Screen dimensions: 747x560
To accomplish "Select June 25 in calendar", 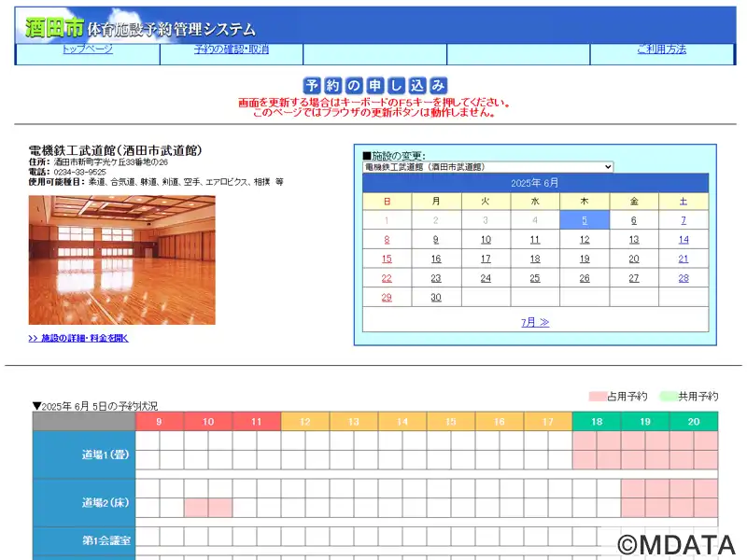I will pos(535,278).
